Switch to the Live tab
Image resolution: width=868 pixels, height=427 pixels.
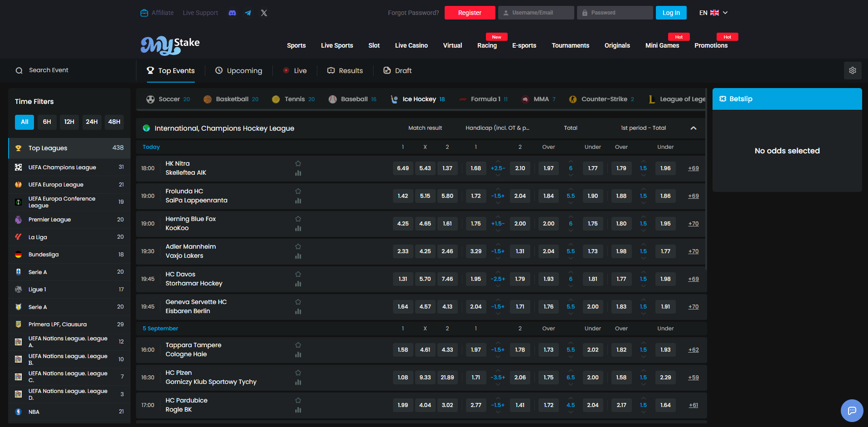point(295,70)
